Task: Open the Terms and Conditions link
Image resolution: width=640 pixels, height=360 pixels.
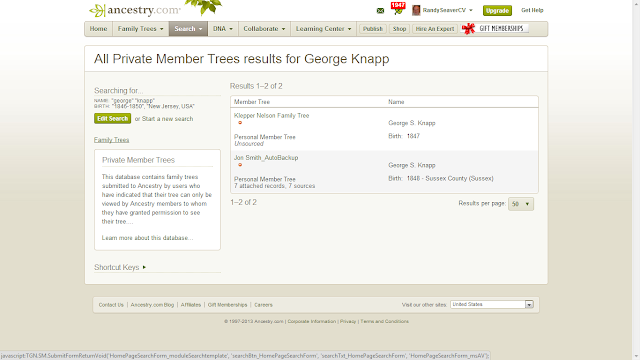Action: pos(384,321)
